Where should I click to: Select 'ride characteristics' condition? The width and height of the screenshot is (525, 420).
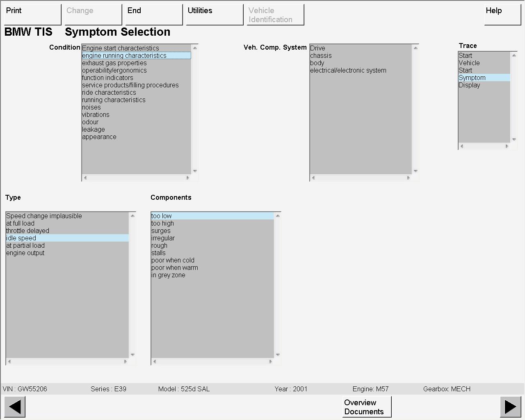point(136,93)
